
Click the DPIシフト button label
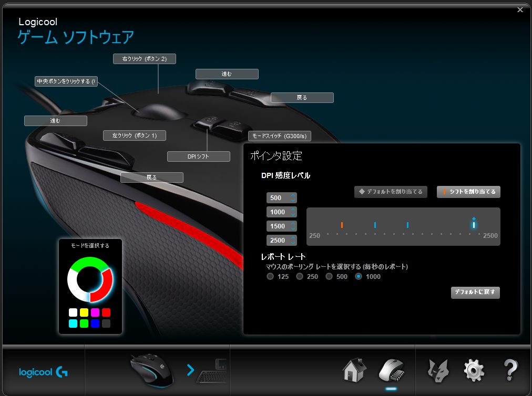[x=199, y=157]
